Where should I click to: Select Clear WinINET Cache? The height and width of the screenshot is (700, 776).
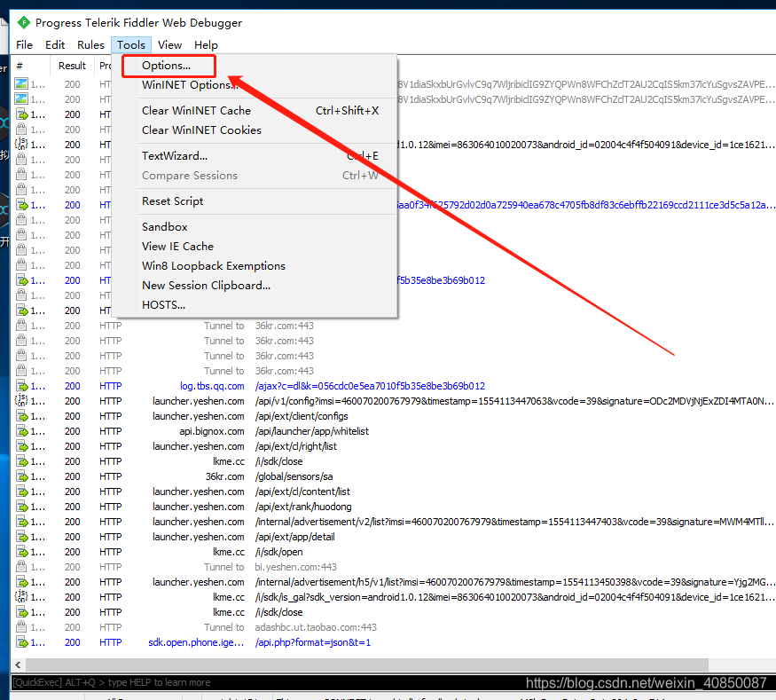pyautogui.click(x=255, y=110)
